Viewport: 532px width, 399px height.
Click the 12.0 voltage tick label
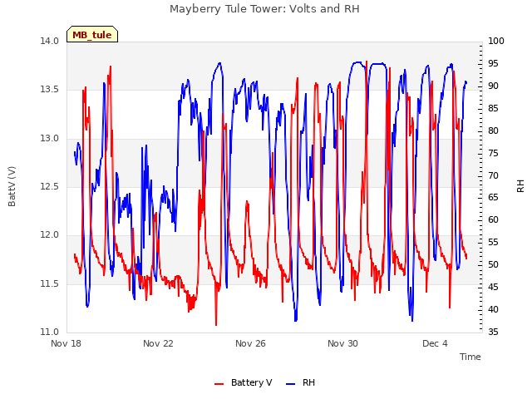click(50, 234)
